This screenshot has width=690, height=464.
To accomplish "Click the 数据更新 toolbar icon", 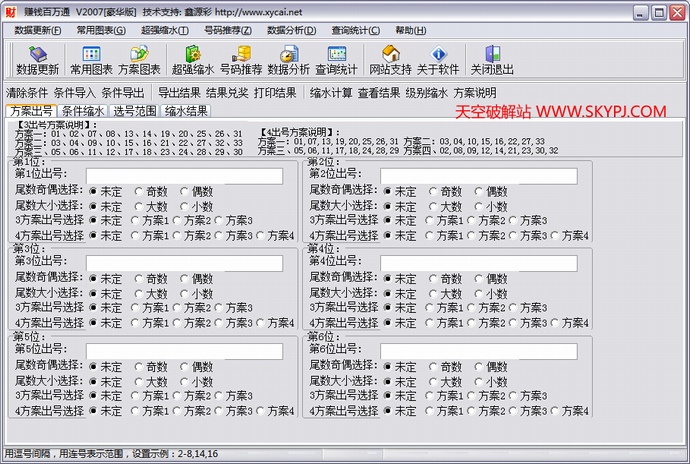I will point(38,59).
